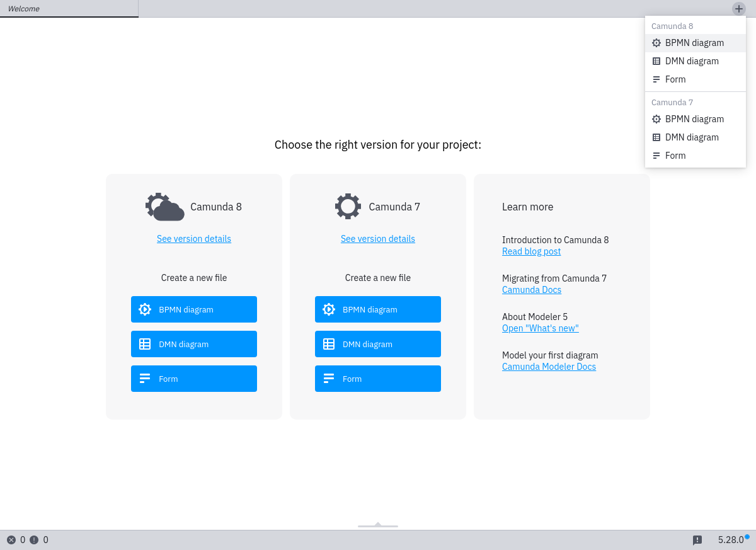The height and width of the screenshot is (550, 756).
Task: Click "Introduction to Camunda 8" text
Action: (x=556, y=240)
